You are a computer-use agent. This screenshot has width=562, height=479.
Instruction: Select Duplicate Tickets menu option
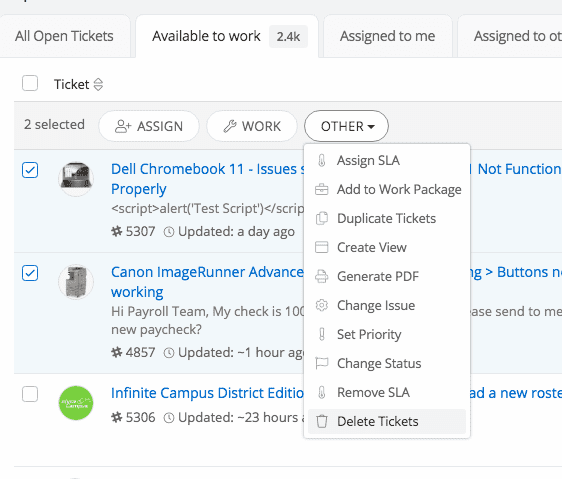pos(387,218)
